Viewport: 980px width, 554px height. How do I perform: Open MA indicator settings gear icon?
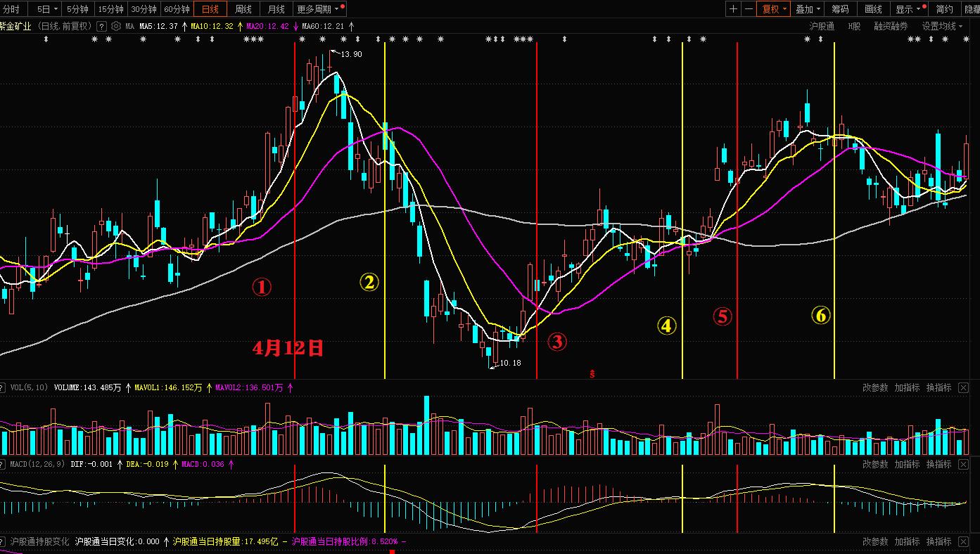pyautogui.click(x=115, y=26)
